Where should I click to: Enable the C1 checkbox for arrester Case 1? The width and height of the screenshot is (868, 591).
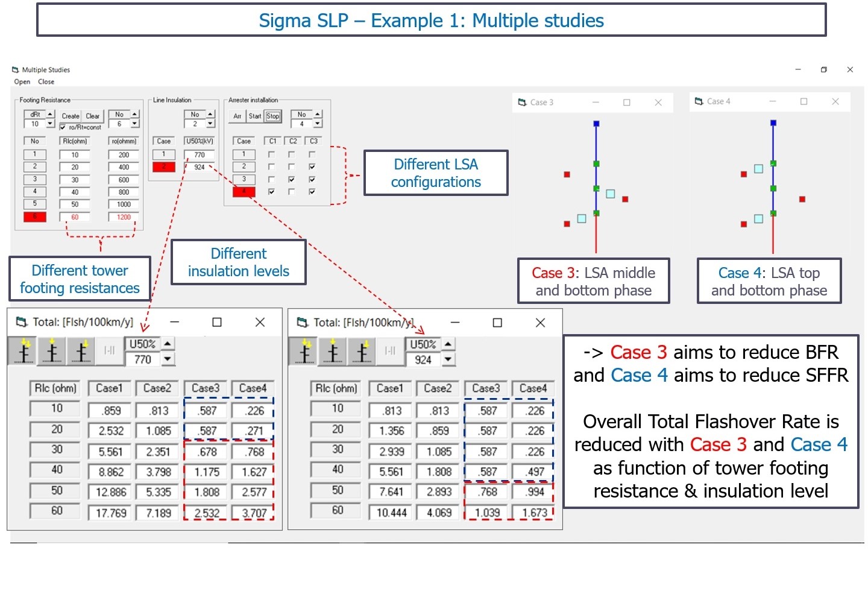pos(272,154)
